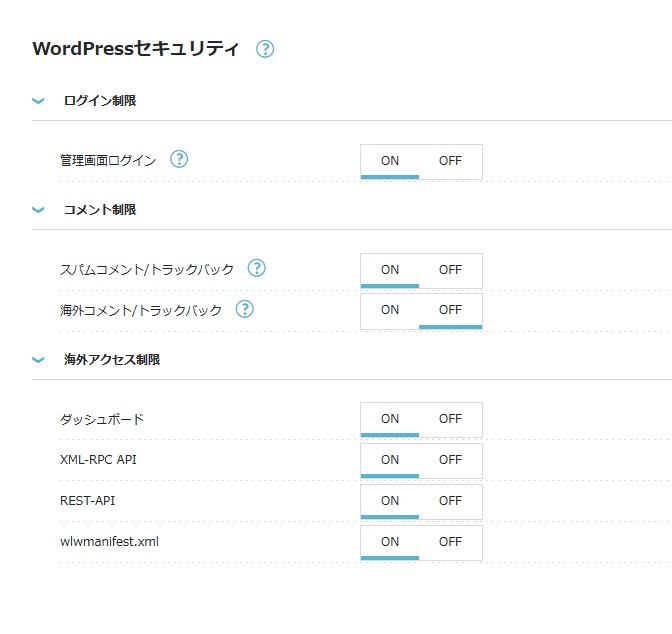Switch ダッシュボード restriction to OFF
This screenshot has width=672, height=634.
tap(450, 419)
